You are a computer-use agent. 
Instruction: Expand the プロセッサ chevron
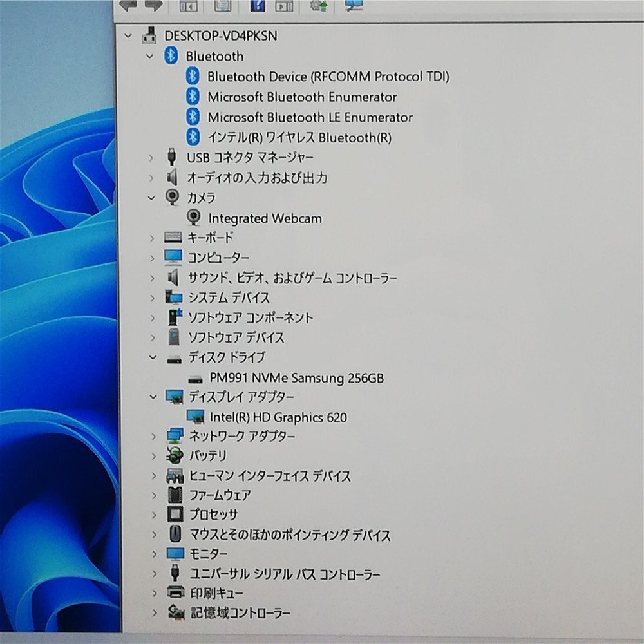pyautogui.click(x=155, y=515)
